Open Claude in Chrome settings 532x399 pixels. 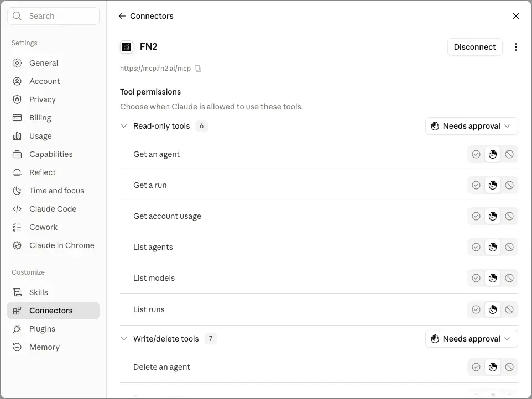[53, 245]
